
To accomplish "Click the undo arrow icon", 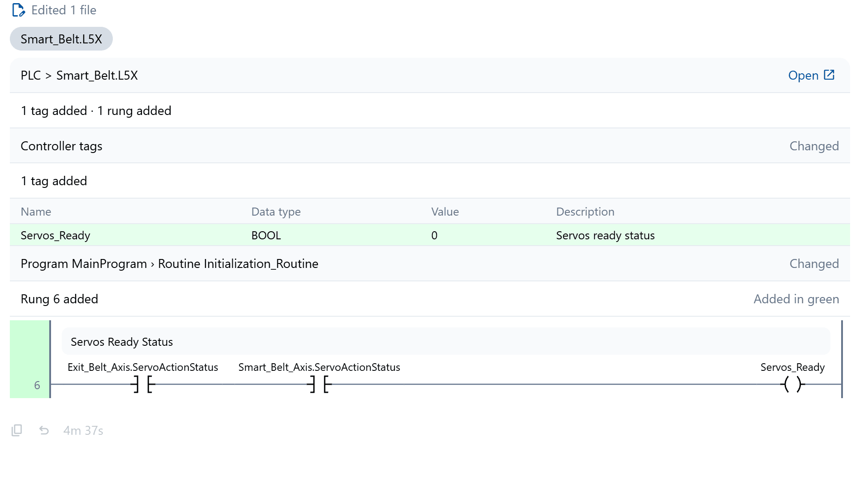I will (44, 430).
